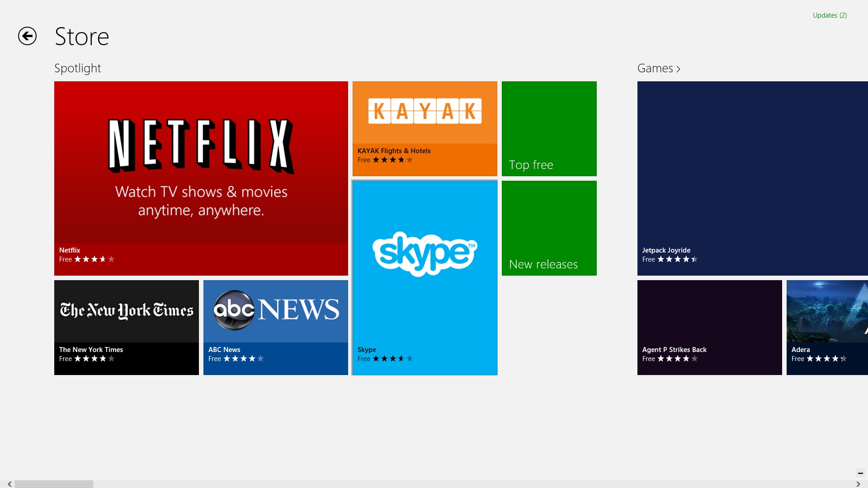Image resolution: width=868 pixels, height=488 pixels.
Task: Click the Netflix star rating
Action: (94, 259)
